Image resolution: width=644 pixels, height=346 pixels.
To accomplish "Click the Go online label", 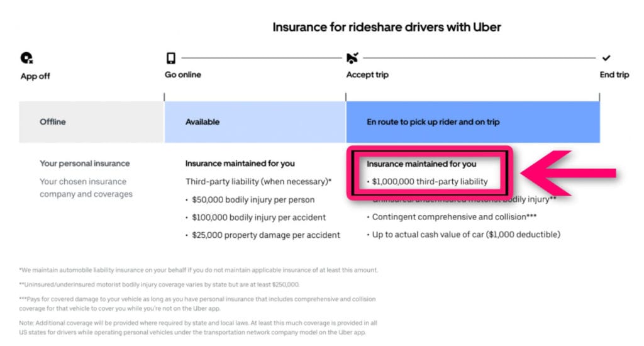I will pos(183,75).
